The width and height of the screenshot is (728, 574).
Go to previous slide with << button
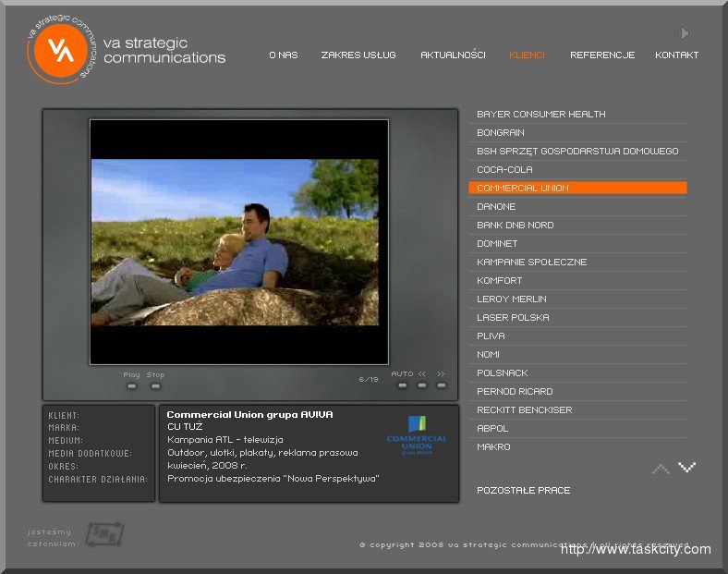422,385
